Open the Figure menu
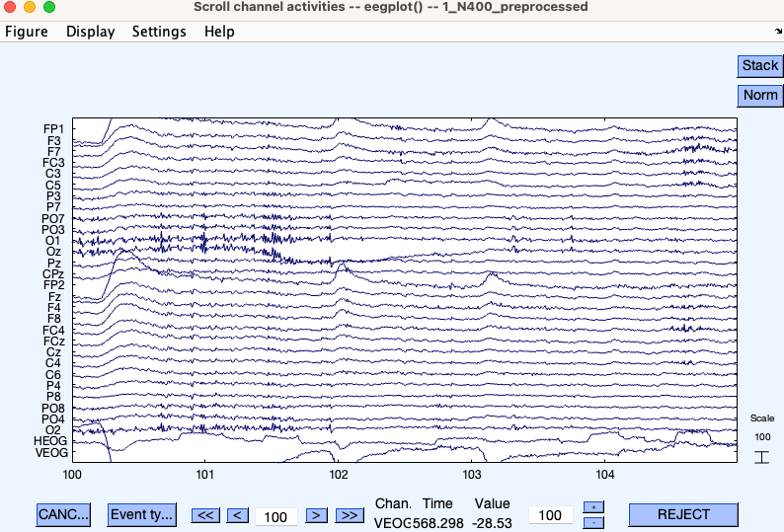This screenshot has width=784, height=532. (x=27, y=32)
